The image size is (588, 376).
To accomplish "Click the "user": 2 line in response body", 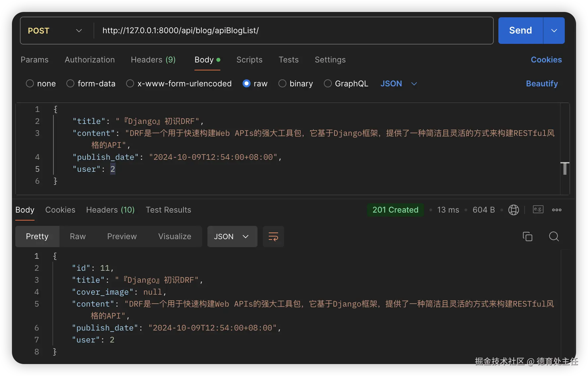I will [93, 340].
